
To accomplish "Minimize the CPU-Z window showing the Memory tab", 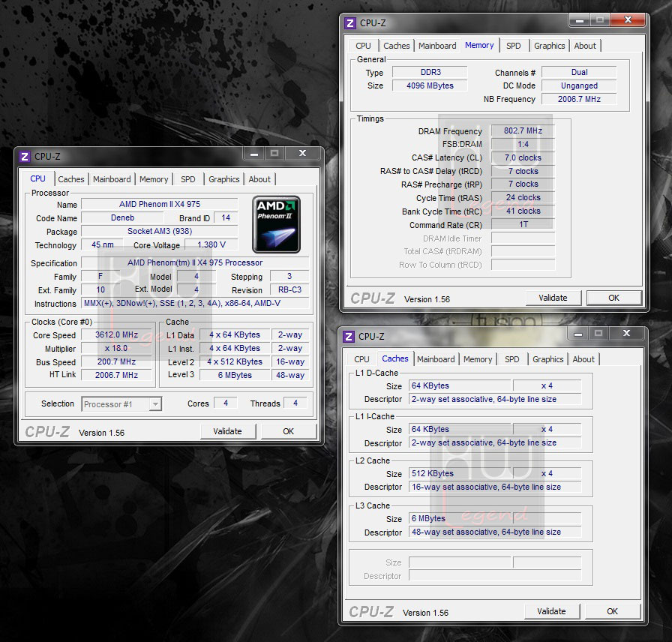I will [580, 20].
